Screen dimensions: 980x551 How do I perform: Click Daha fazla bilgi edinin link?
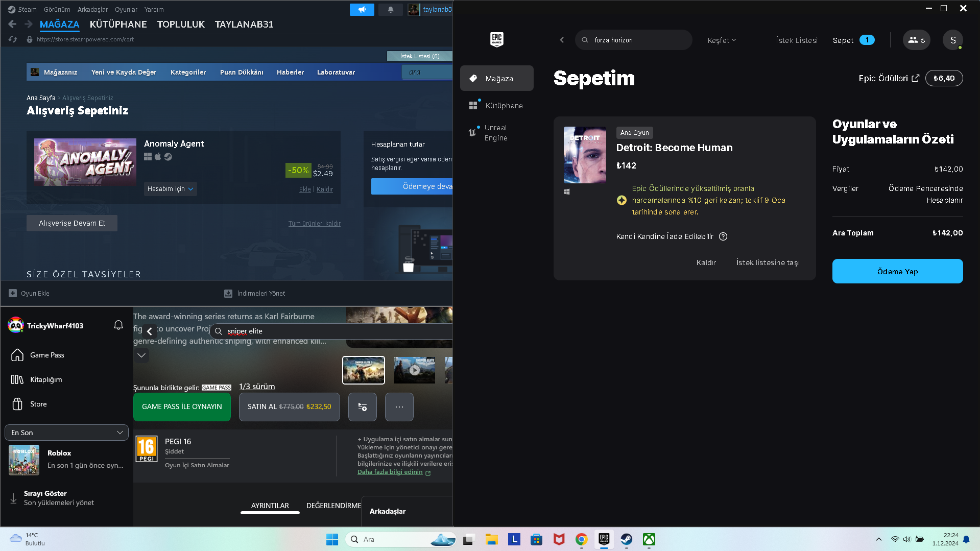click(394, 472)
